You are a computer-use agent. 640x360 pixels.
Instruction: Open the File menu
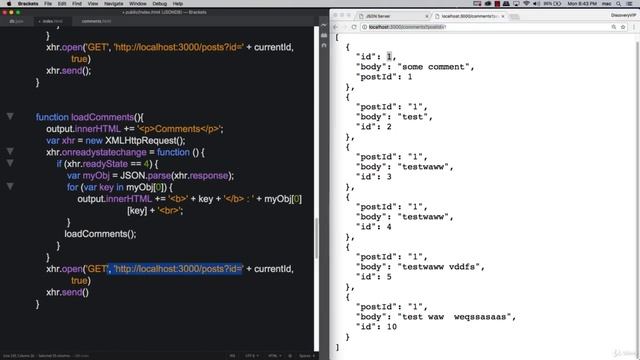click(x=48, y=4)
